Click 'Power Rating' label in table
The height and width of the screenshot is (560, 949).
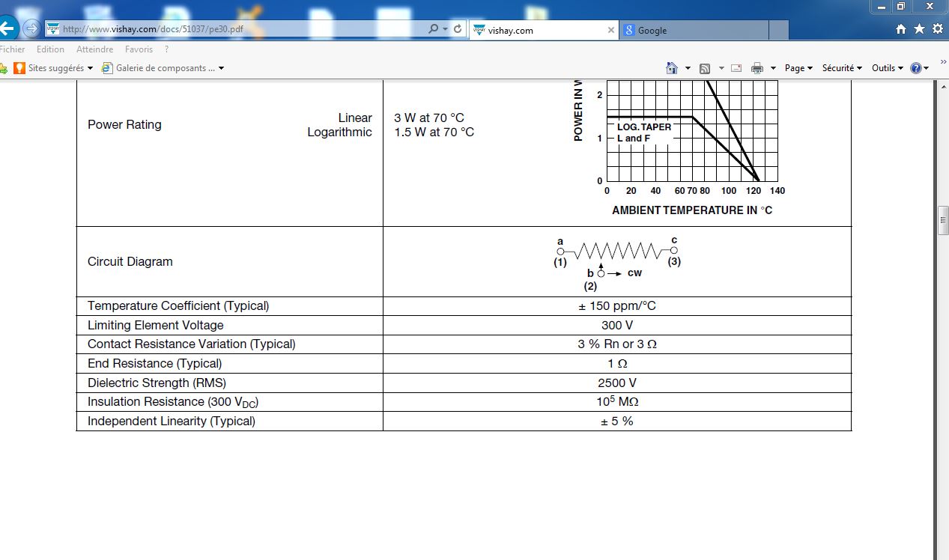tap(124, 124)
